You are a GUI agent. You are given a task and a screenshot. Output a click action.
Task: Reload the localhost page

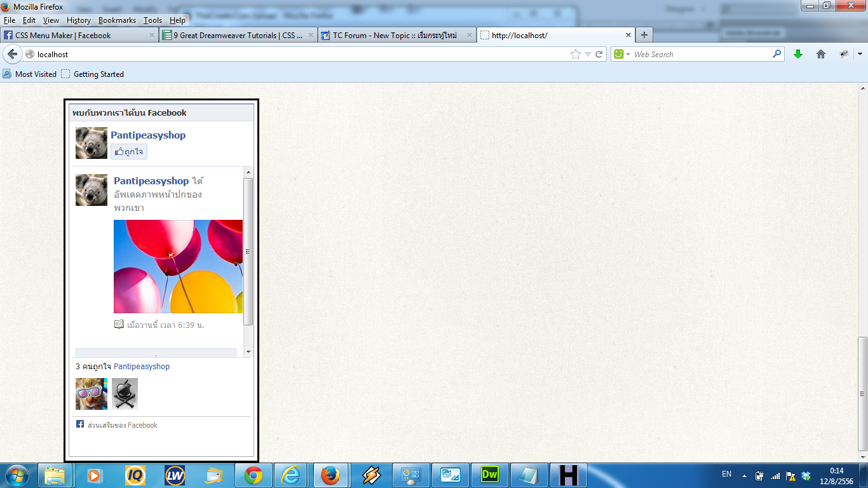(599, 55)
